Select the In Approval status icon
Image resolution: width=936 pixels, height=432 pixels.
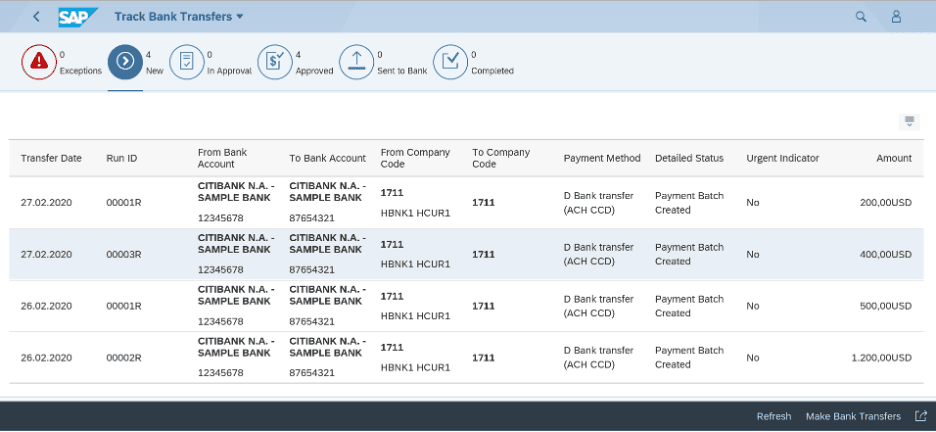[x=186, y=62]
